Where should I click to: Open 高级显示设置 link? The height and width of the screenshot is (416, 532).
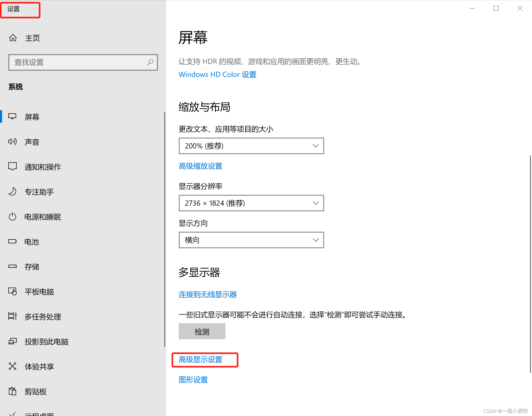(201, 360)
